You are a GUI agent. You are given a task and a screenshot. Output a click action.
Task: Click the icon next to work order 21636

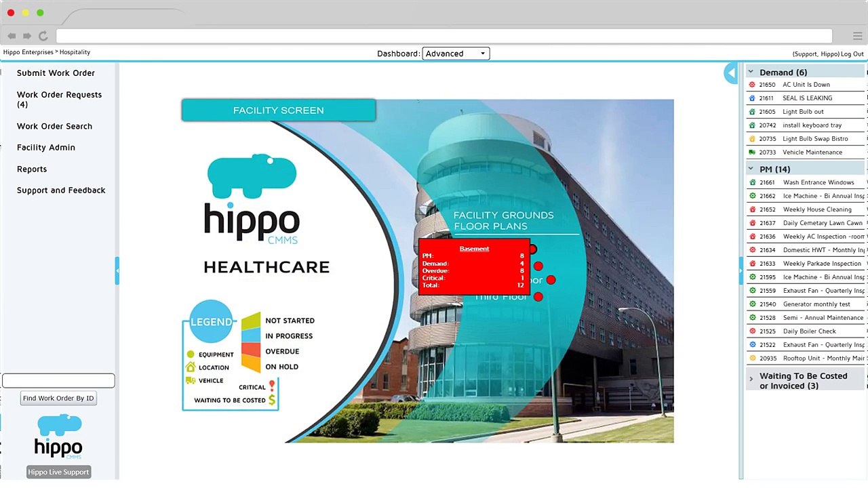click(x=752, y=237)
